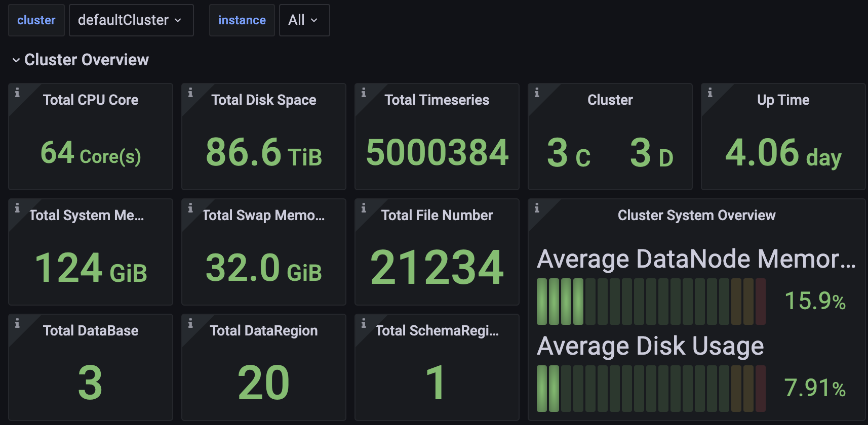This screenshot has height=425, width=868.
Task: Open the Total Swap Memory panel title menu
Action: coord(263,216)
